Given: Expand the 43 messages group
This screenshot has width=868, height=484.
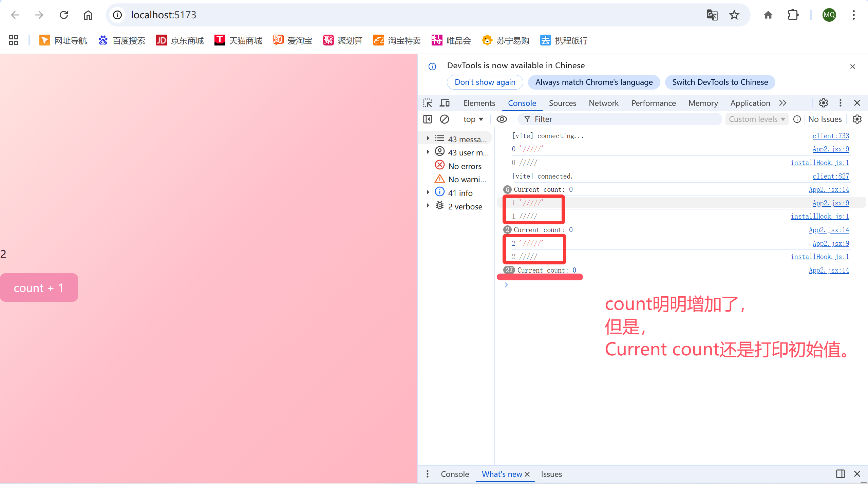Looking at the screenshot, I should 428,138.
